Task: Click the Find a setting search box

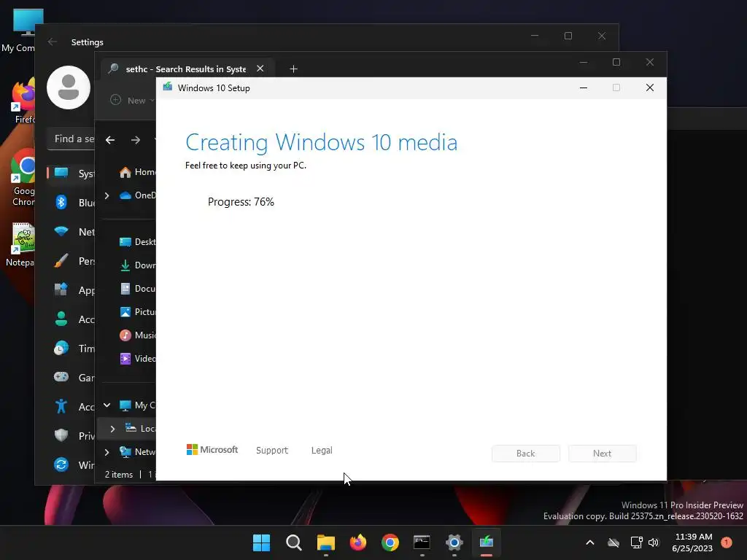Action: pyautogui.click(x=71, y=139)
